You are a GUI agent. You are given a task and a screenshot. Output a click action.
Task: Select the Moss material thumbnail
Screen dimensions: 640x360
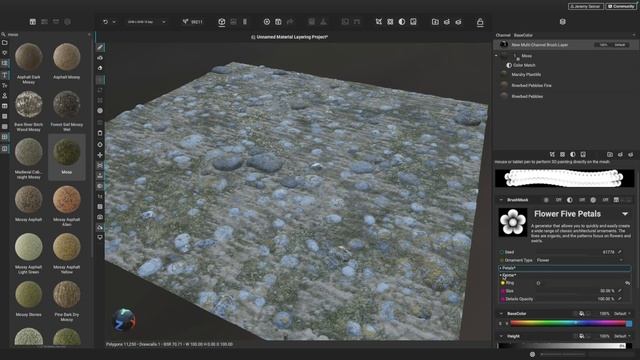(x=67, y=152)
